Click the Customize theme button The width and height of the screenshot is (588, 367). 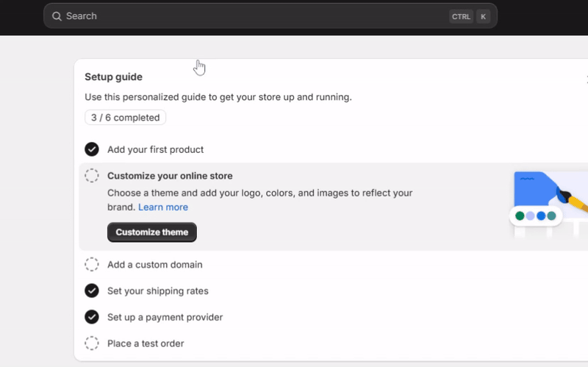click(152, 232)
